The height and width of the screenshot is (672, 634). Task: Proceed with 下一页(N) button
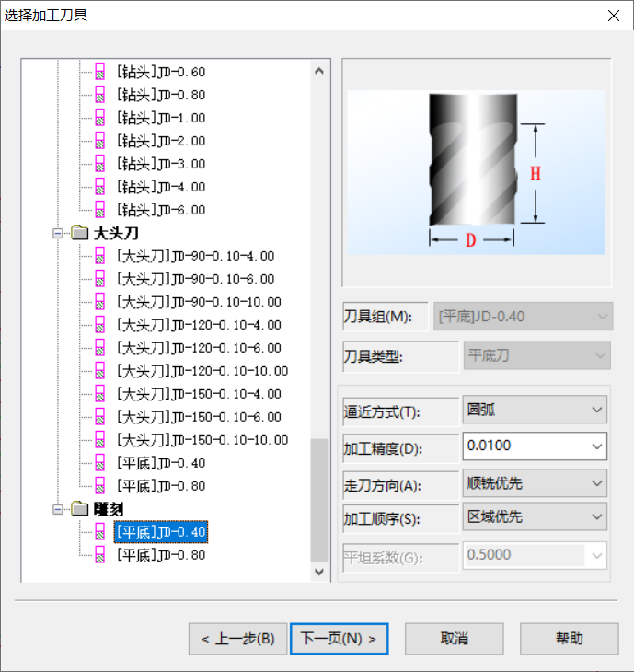point(339,639)
